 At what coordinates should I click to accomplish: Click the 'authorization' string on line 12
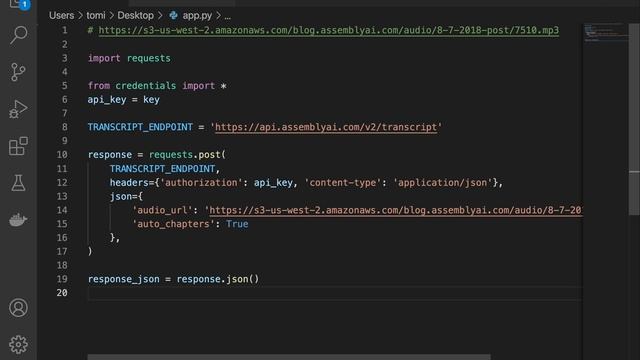[x=201, y=182]
